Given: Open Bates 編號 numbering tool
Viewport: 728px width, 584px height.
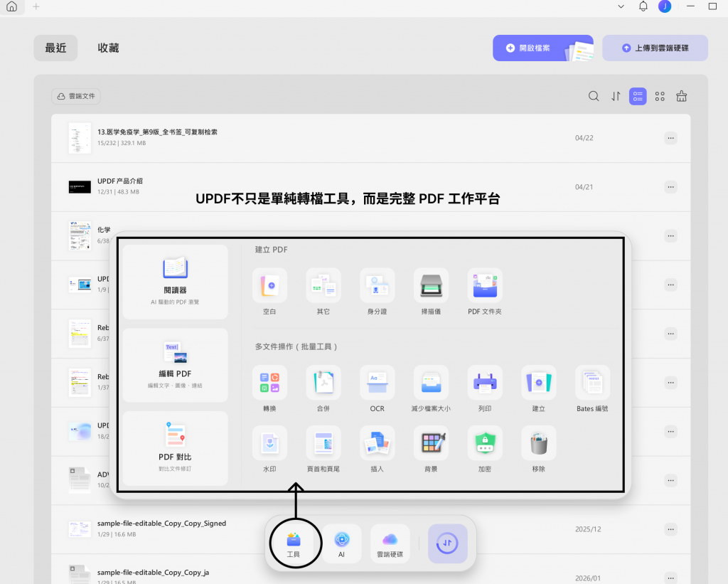Looking at the screenshot, I should (x=592, y=383).
